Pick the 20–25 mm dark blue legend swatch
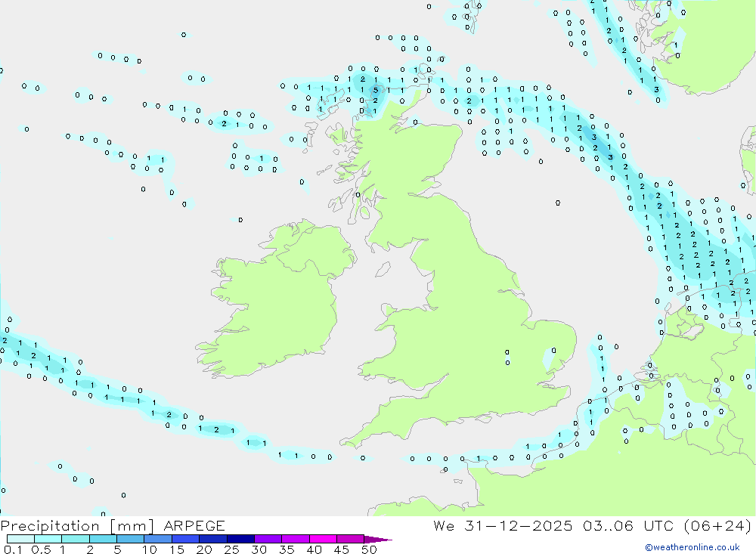Viewport: 756px width, 554px height. pos(213,539)
